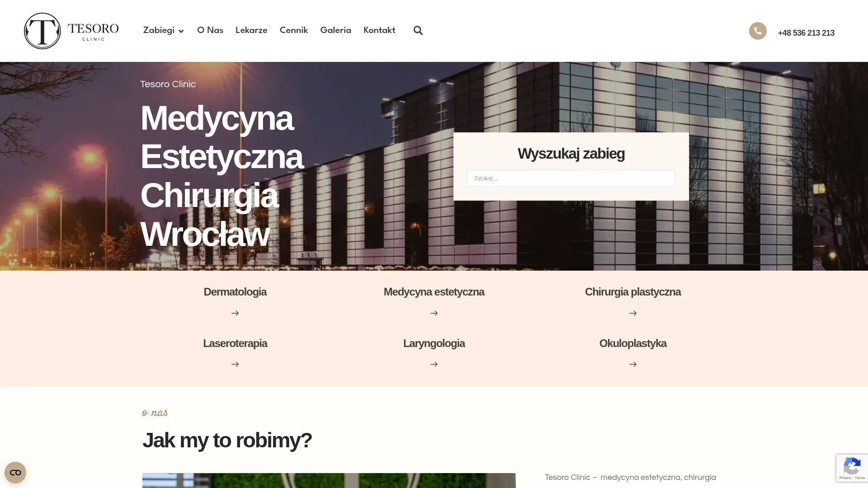This screenshot has height=488, width=868.
Task: Click the Laseroterapia arrow icon
Action: (235, 364)
